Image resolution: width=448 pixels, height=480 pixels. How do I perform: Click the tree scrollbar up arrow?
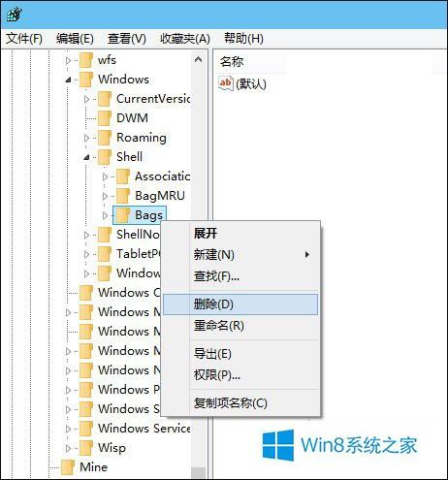(x=199, y=59)
